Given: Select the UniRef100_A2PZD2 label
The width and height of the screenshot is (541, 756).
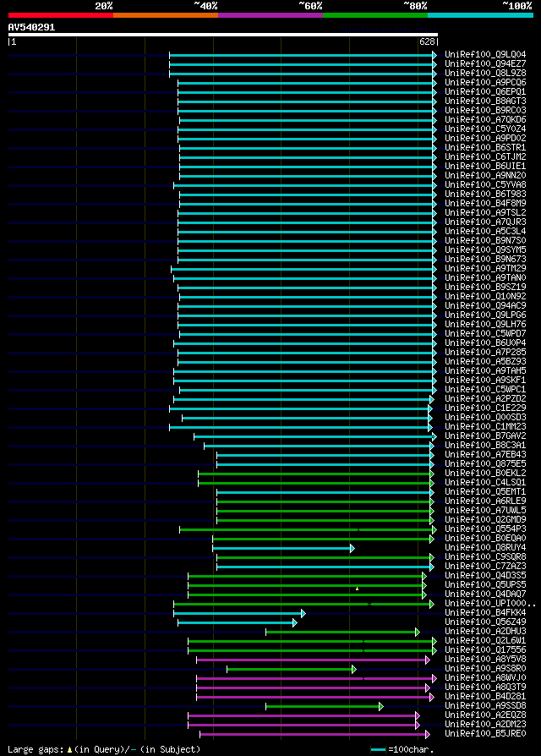Looking at the screenshot, I should click(x=485, y=398).
